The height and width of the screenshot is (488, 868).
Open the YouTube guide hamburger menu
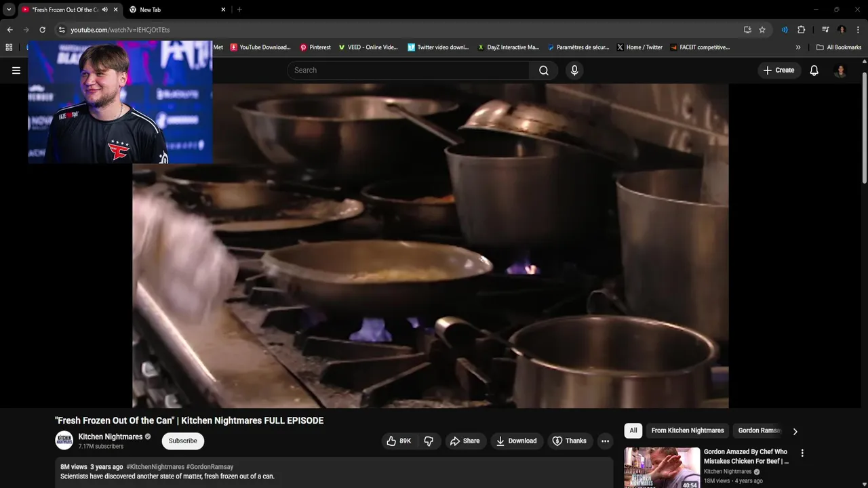(x=16, y=70)
